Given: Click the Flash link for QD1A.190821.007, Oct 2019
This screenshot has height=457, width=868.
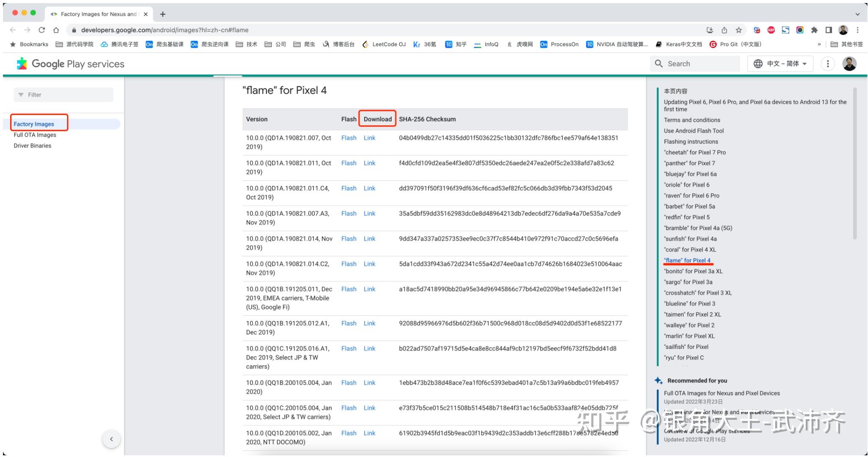Looking at the screenshot, I should pyautogui.click(x=349, y=138).
